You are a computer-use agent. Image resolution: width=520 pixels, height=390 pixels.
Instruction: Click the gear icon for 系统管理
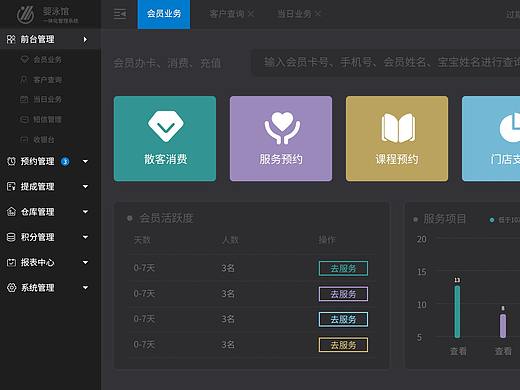[11, 288]
